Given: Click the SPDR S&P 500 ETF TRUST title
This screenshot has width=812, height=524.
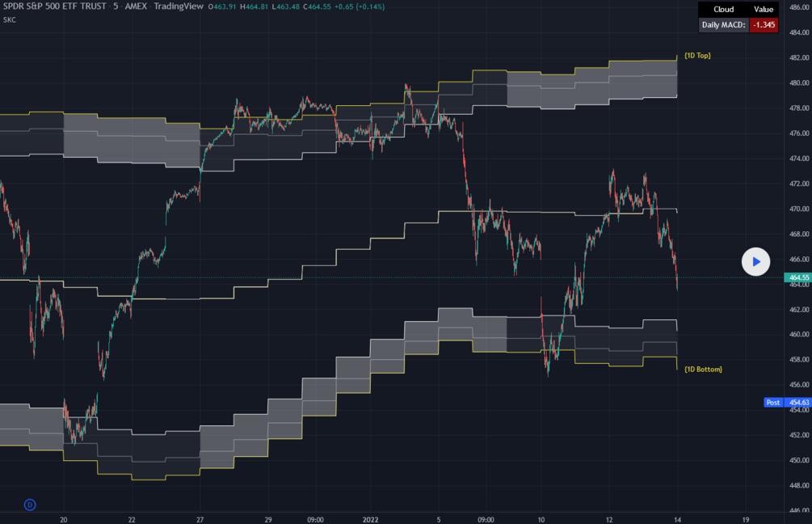Looking at the screenshot, I should click(x=54, y=6).
